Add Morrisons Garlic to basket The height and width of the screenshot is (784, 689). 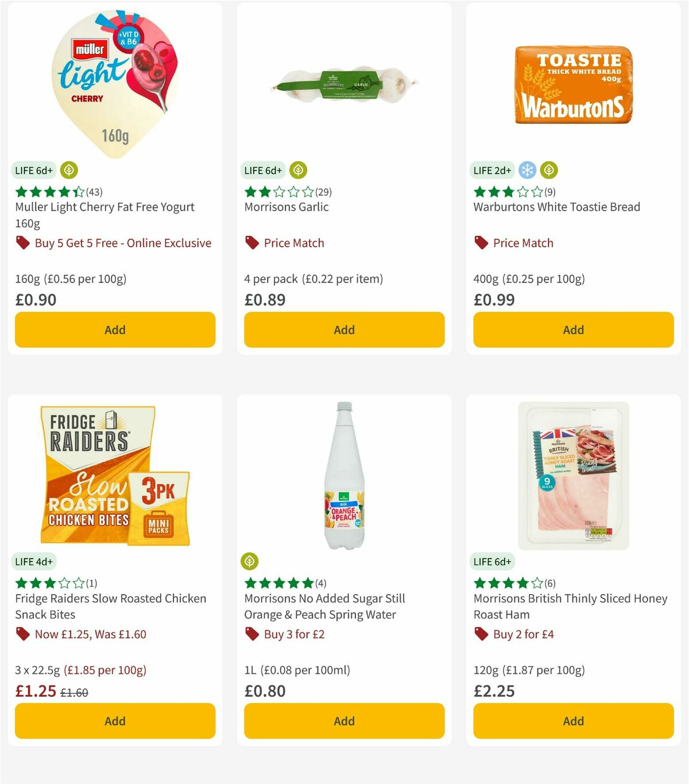(344, 330)
